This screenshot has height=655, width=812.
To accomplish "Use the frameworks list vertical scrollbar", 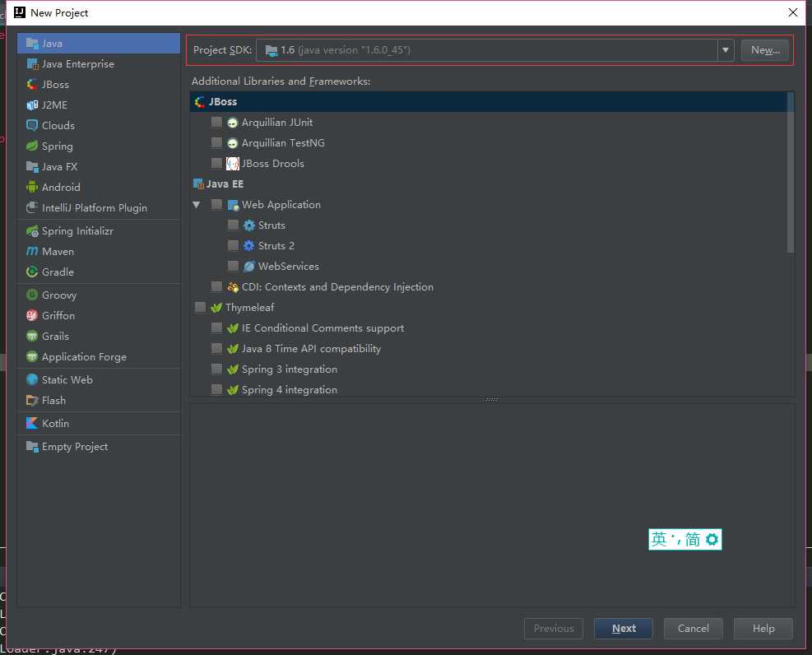I will point(791,173).
